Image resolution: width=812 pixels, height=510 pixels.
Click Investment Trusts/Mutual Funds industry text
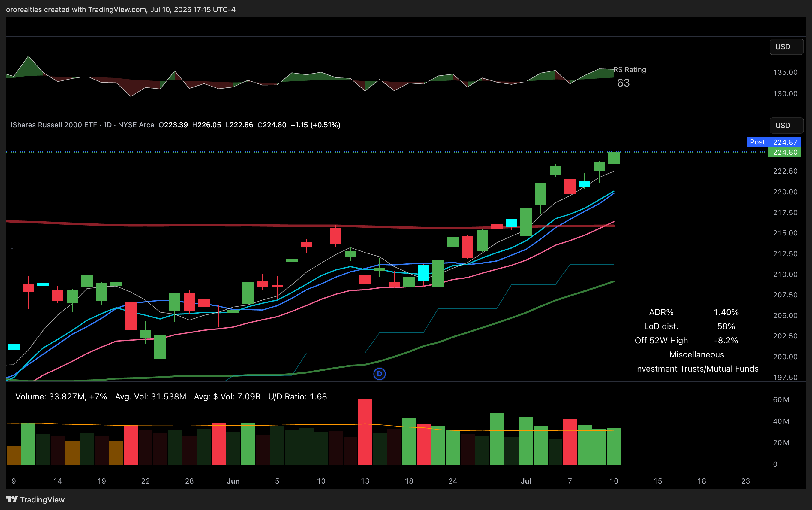click(x=696, y=369)
